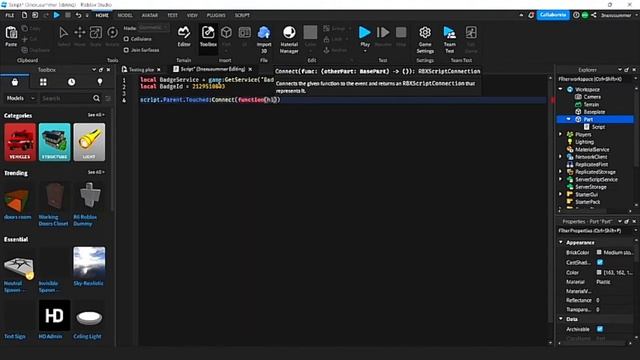Switch to the Testing place document tab
The image size is (640, 360).
click(x=141, y=70)
